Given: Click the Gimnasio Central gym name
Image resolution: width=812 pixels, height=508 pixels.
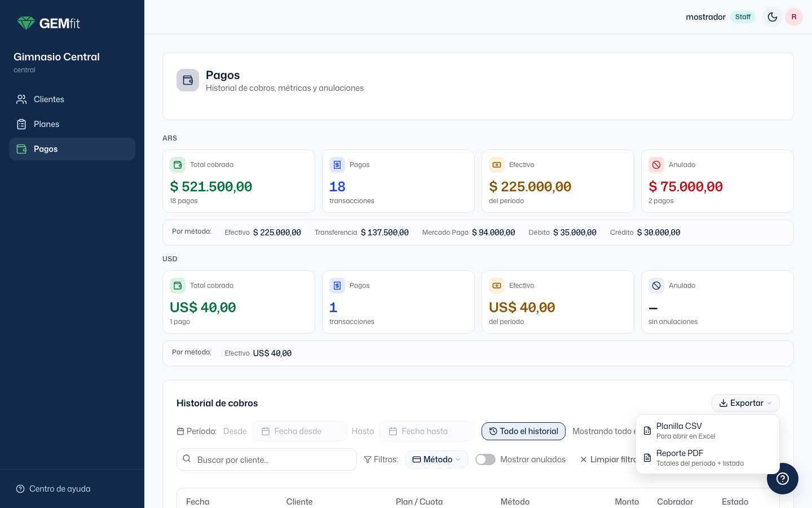Looking at the screenshot, I should click(x=56, y=57).
